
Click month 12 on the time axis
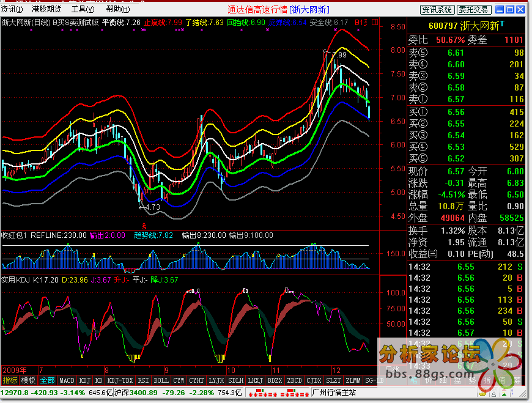pyautogui.click(x=336, y=371)
